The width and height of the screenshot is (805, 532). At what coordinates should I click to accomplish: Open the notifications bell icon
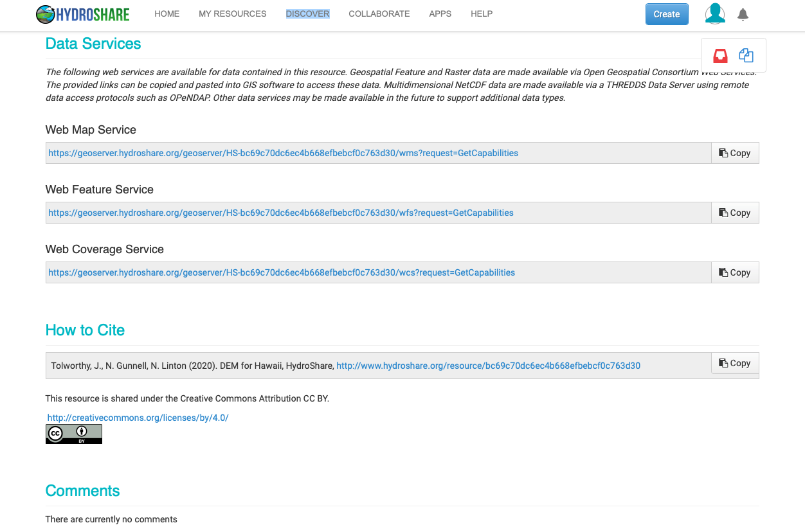pyautogui.click(x=743, y=14)
